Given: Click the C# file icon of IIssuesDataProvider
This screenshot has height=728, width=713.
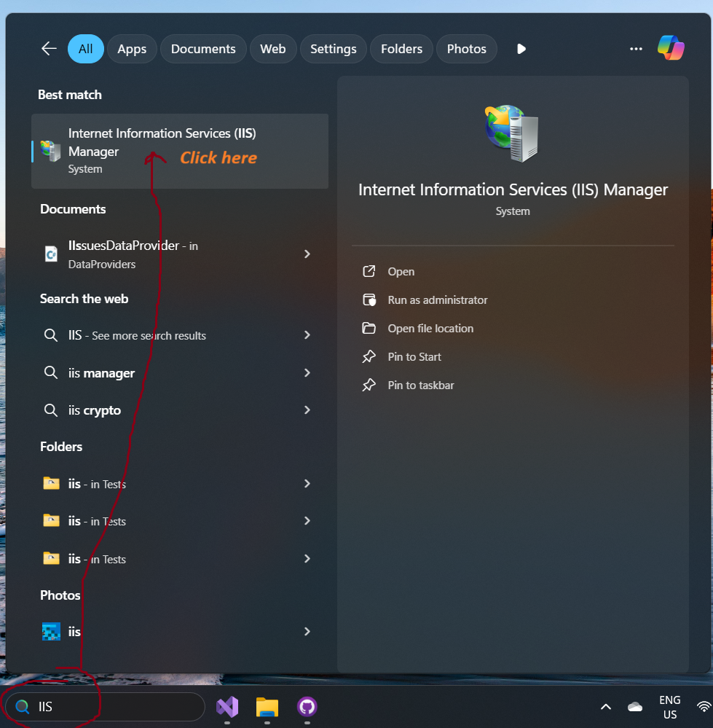Looking at the screenshot, I should (51, 254).
